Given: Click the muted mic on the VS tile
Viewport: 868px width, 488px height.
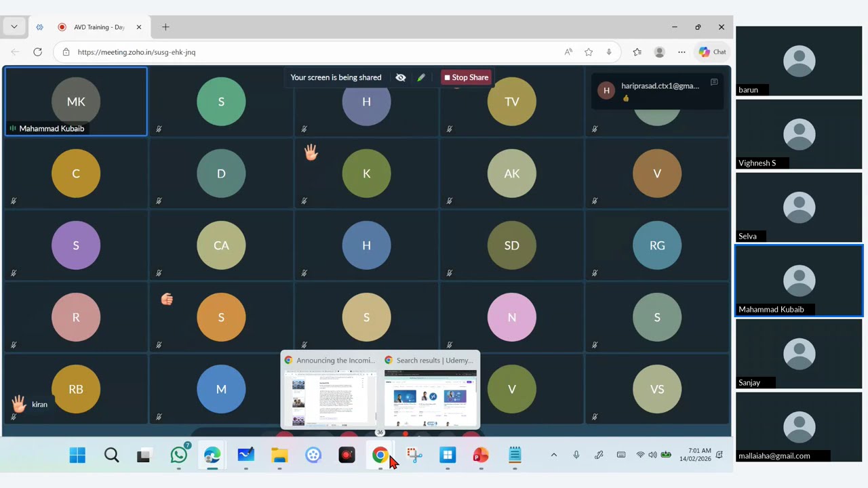Looking at the screenshot, I should click(x=595, y=417).
